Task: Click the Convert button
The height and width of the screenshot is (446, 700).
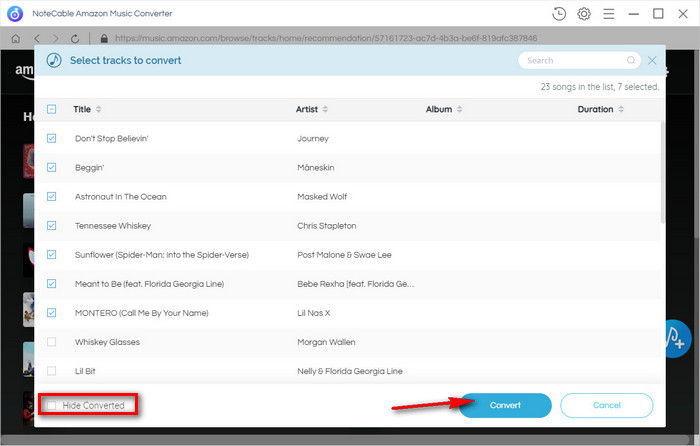Action: [x=505, y=405]
